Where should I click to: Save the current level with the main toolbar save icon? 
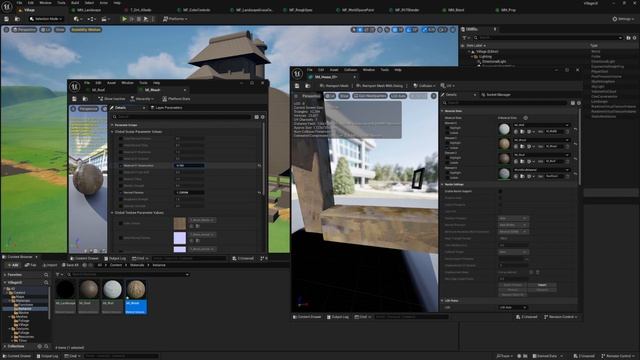pyautogui.click(x=7, y=19)
